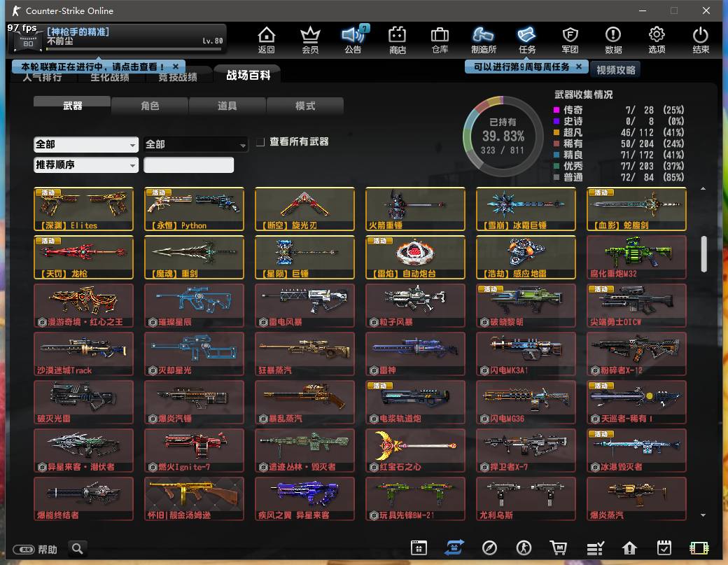The width and height of the screenshot is (728, 565).
Task: Click the weapon search input field
Action: coord(188,165)
